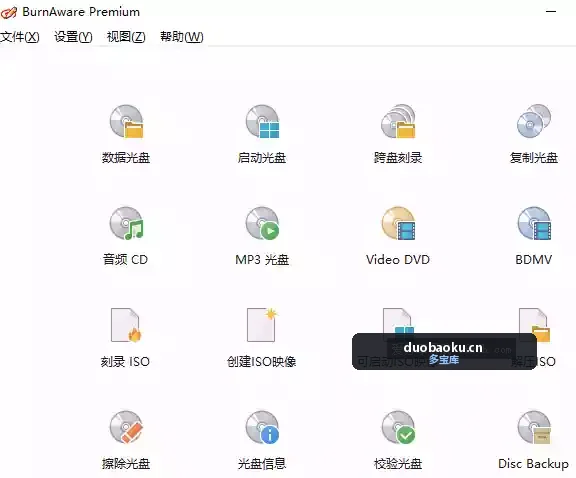Open the 设置(Y) menu
Viewport: 576px width, 478px height.
coord(73,37)
